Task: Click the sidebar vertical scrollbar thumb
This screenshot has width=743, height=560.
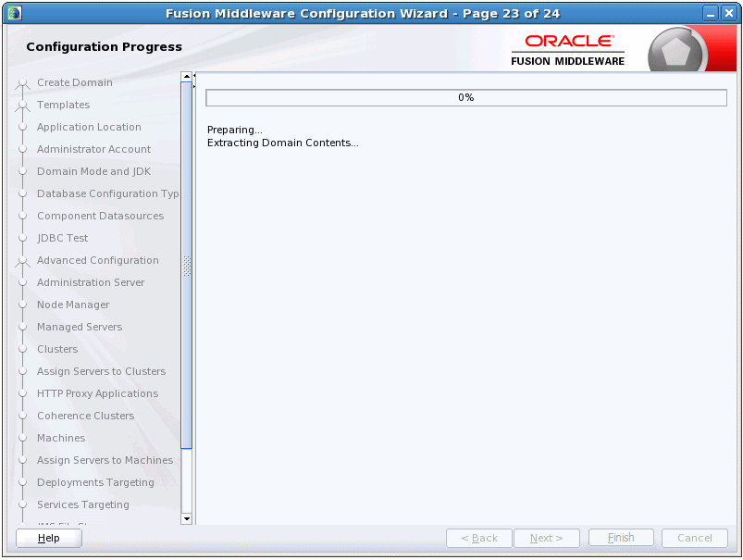Action: click(x=187, y=265)
